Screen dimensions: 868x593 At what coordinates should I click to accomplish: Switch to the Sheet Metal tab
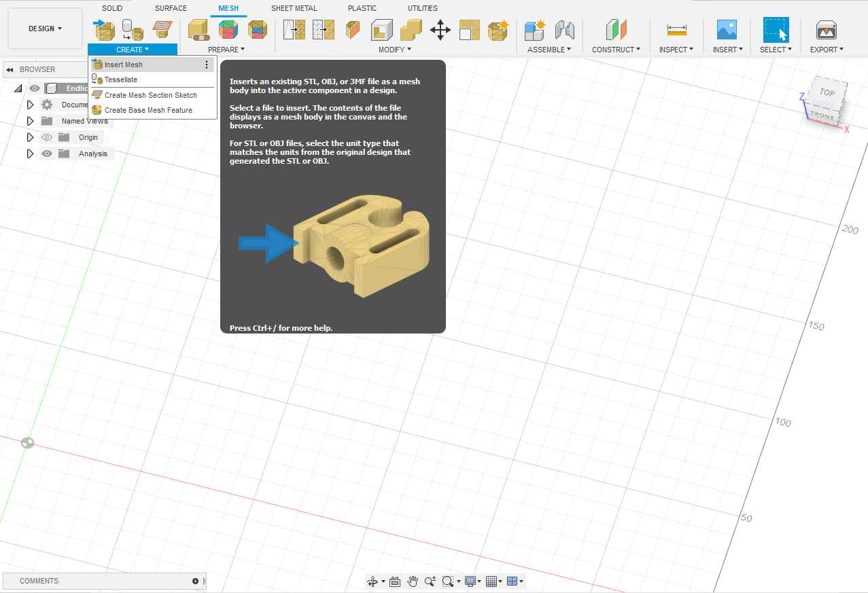tap(294, 8)
